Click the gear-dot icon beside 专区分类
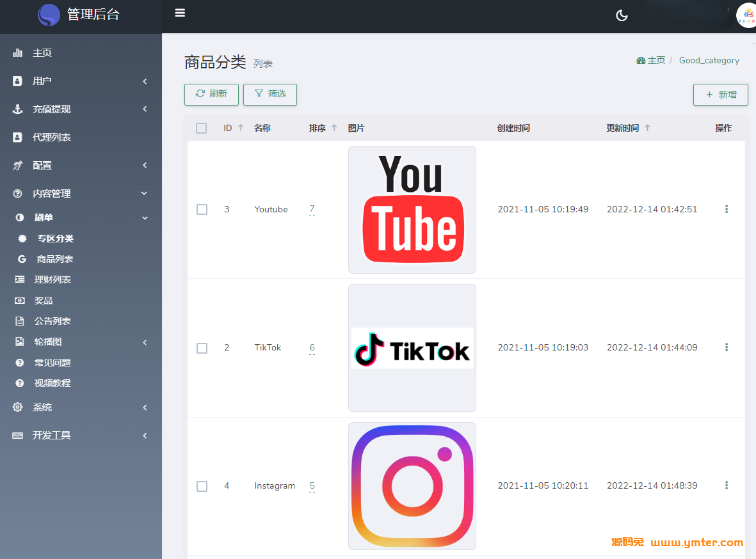 (x=22, y=239)
